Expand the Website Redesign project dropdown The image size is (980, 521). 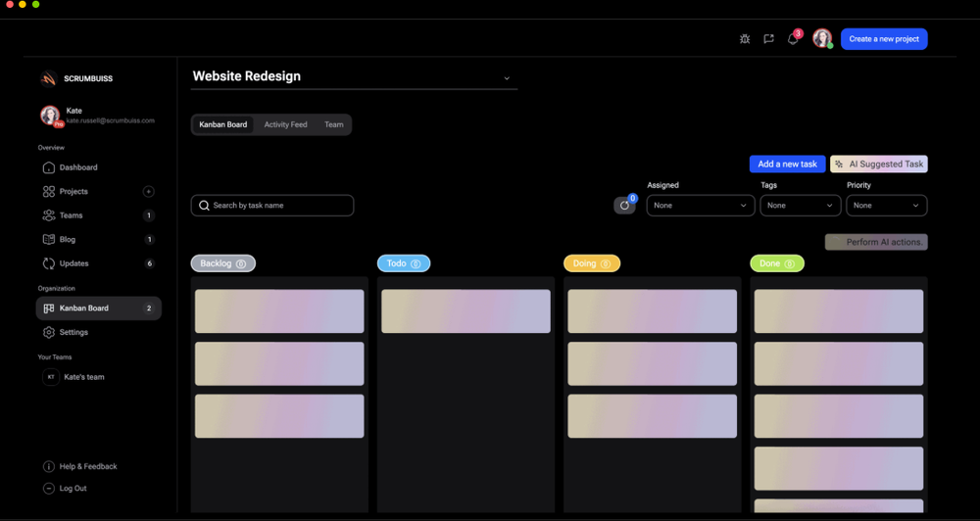tap(507, 78)
